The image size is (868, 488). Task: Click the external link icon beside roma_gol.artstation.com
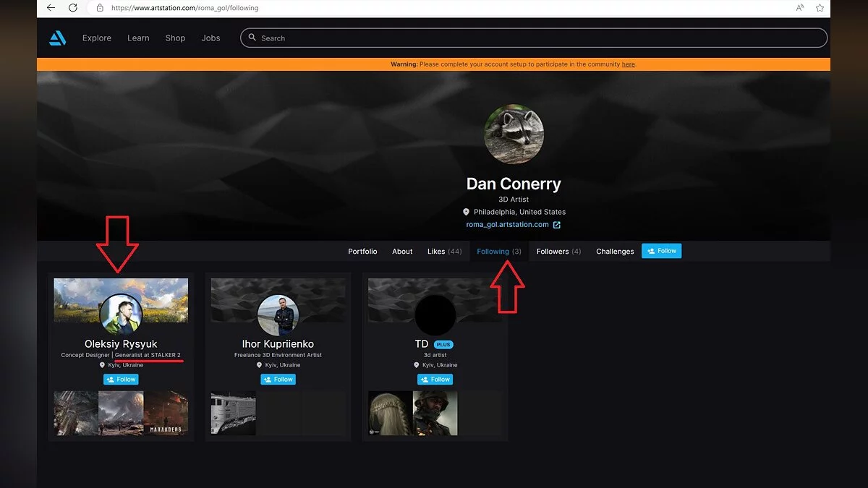(556, 225)
